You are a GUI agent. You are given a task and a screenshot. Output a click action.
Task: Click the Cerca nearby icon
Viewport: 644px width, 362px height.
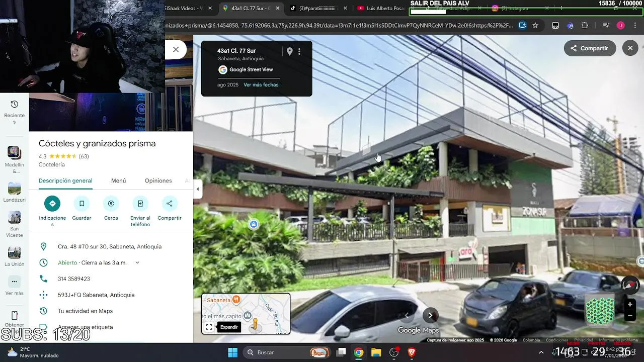coord(111,203)
